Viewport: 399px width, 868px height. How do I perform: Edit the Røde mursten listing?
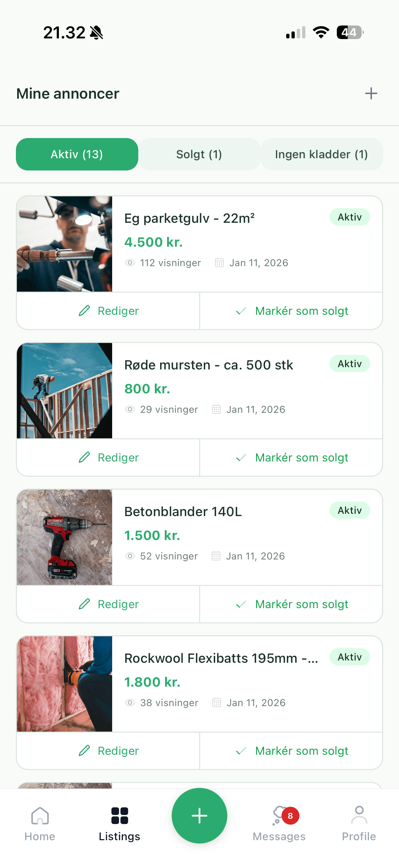109,458
